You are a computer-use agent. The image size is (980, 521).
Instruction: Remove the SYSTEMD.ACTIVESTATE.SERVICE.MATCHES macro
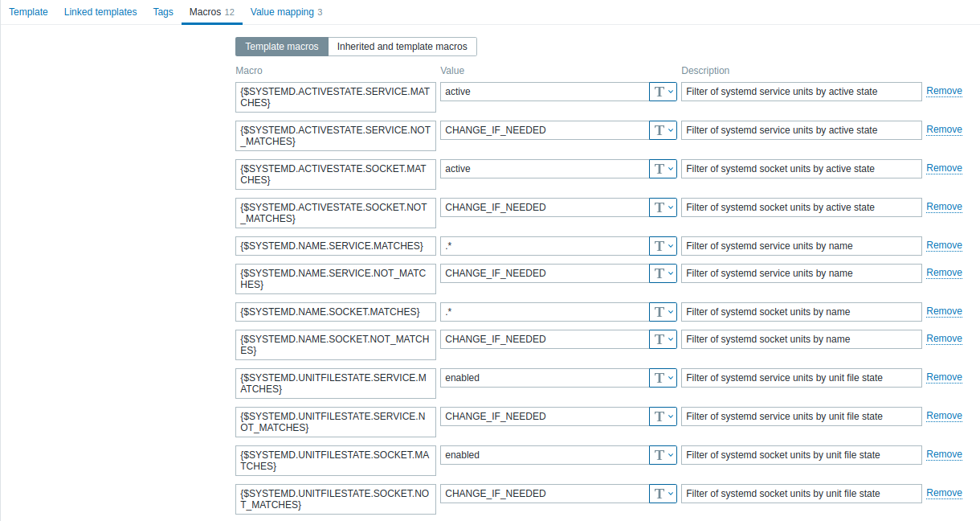coord(944,91)
